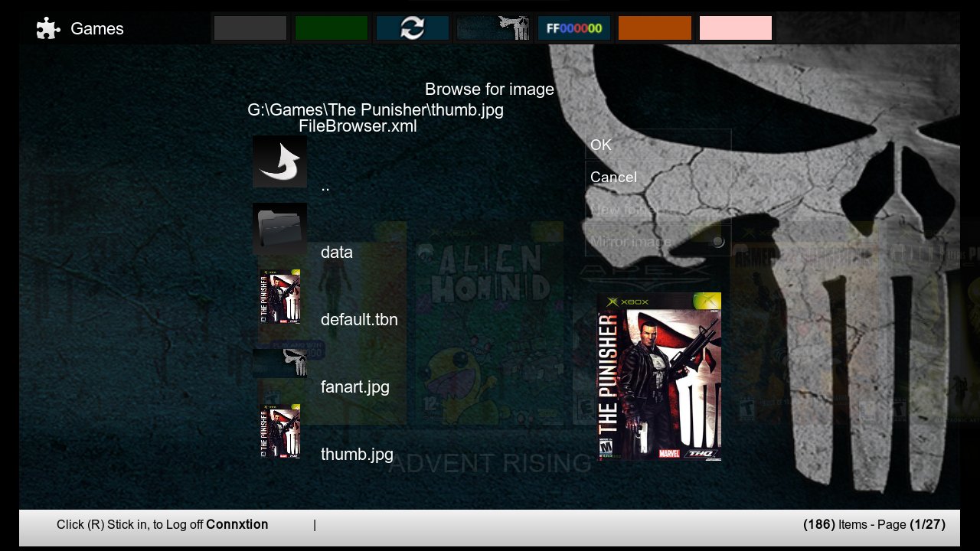This screenshot has height=551, width=980.
Task: Confirm with the OK button
Action: [658, 145]
